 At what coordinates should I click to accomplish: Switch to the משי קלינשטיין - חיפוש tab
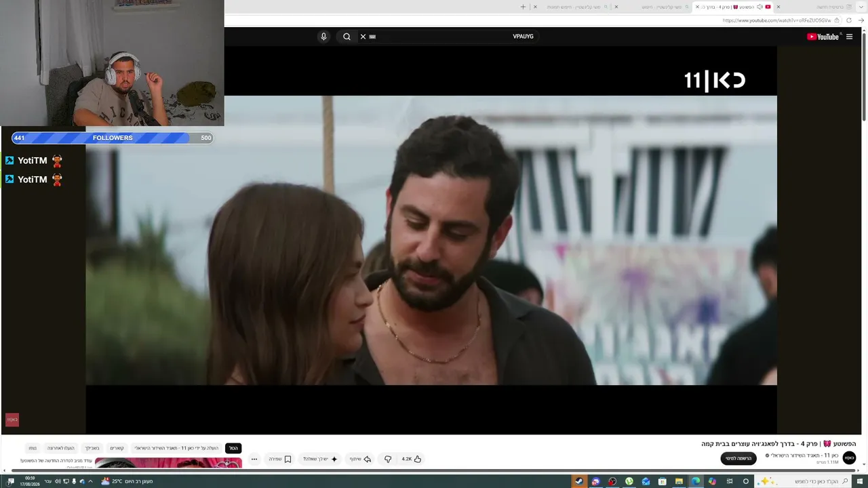[x=654, y=7]
